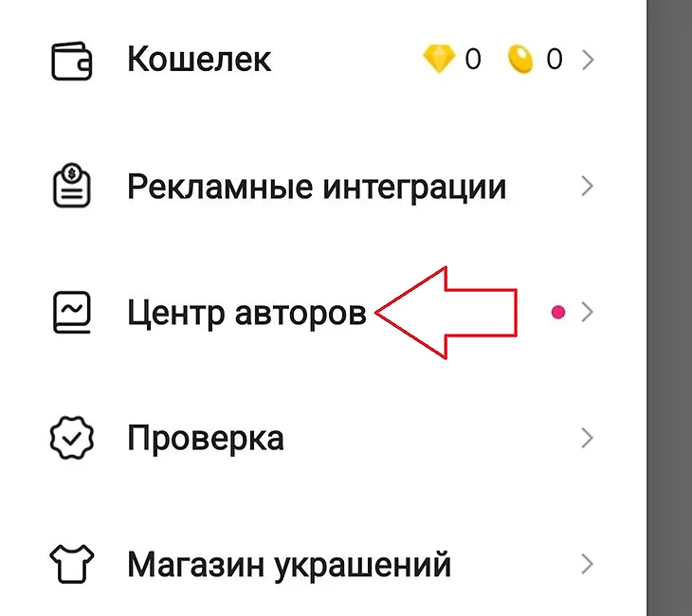Click the Рекламные интеграции clipboard icon
This screenshot has height=616, width=692.
point(71,186)
